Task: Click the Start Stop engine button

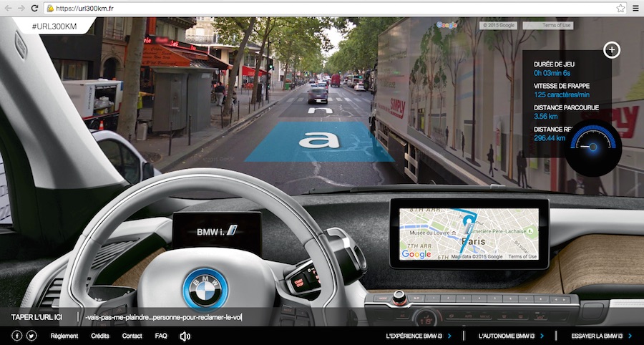Action: point(299,283)
